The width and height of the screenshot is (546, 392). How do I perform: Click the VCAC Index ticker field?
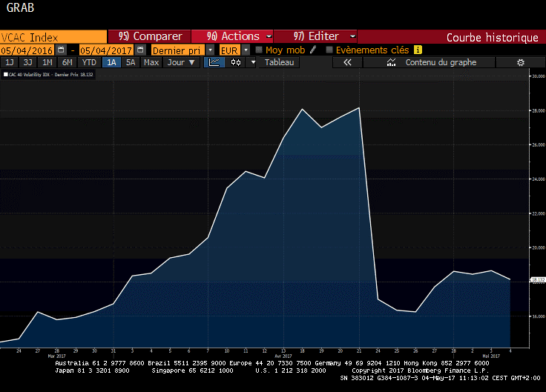tap(53, 37)
